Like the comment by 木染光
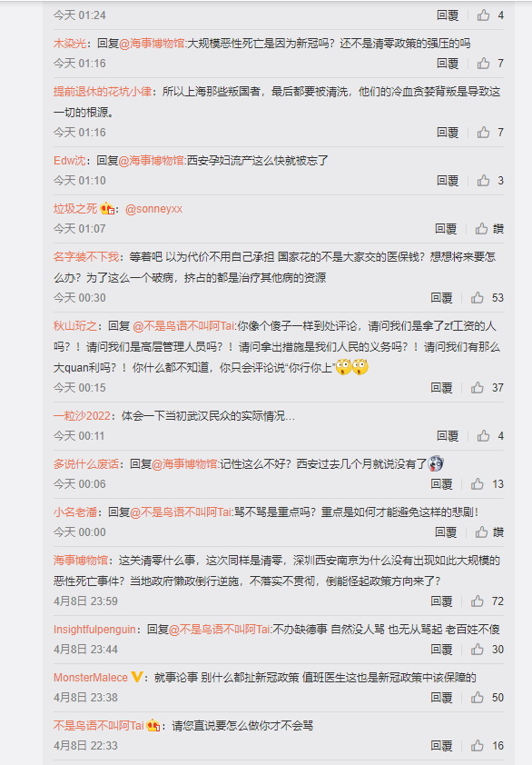The height and width of the screenshot is (765, 532). tap(483, 64)
